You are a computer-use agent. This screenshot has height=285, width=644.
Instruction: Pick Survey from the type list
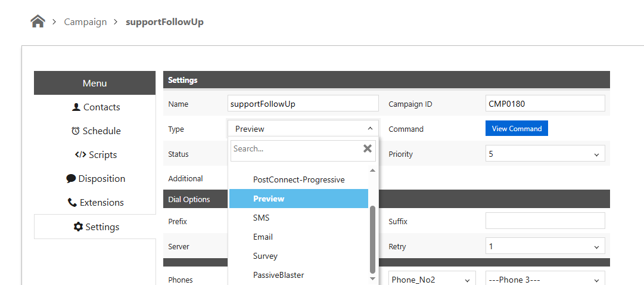(x=265, y=256)
